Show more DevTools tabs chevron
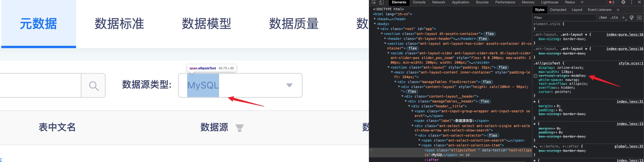 [582, 2]
